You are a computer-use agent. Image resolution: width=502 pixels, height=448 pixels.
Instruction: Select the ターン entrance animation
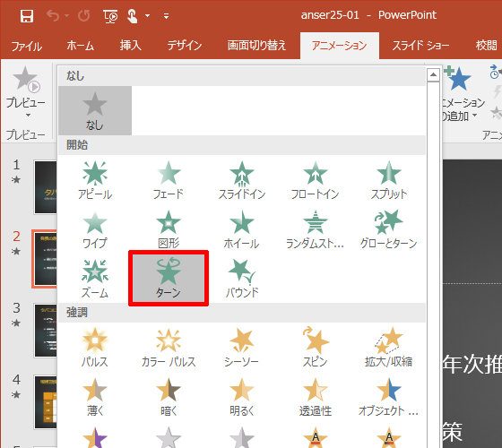click(x=169, y=278)
